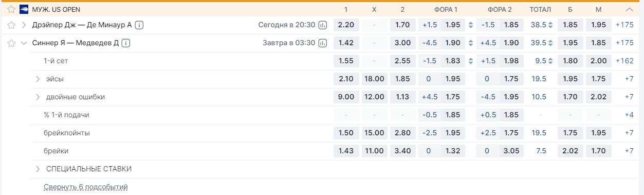Adjust 1-й сет handicap stepper arrows
This screenshot has width=644, height=195.
pyautogui.click(x=471, y=61)
